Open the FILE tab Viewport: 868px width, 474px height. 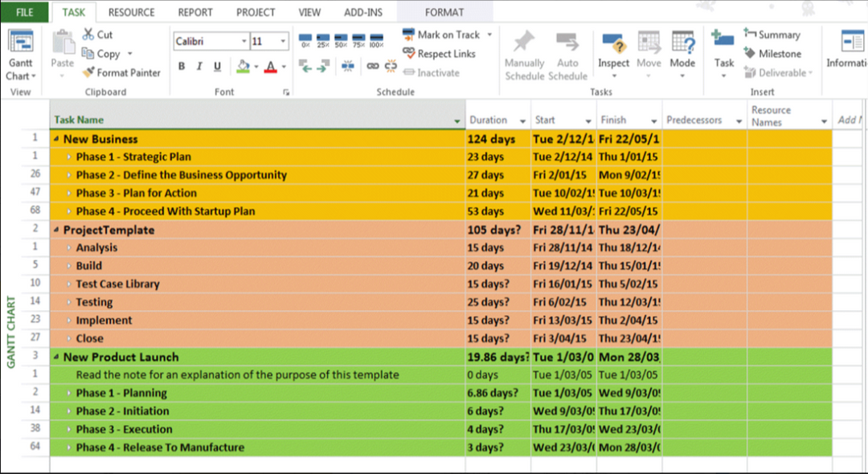pos(25,12)
